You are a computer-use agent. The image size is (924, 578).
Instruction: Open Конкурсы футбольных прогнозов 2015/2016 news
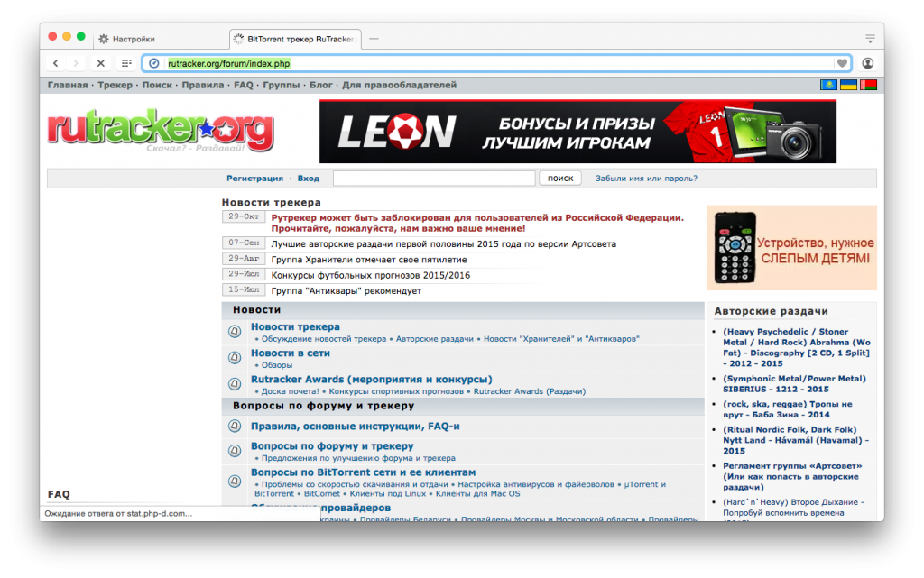pos(371,275)
